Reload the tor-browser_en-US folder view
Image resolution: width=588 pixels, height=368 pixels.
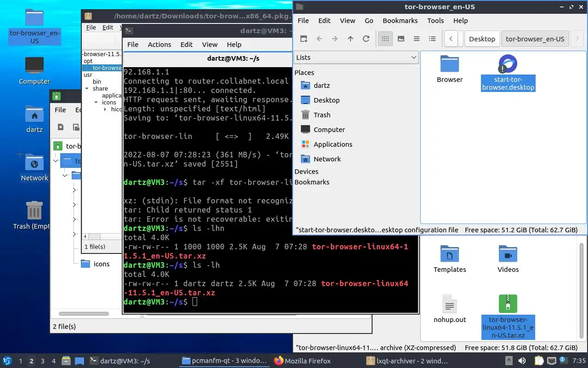coord(366,39)
